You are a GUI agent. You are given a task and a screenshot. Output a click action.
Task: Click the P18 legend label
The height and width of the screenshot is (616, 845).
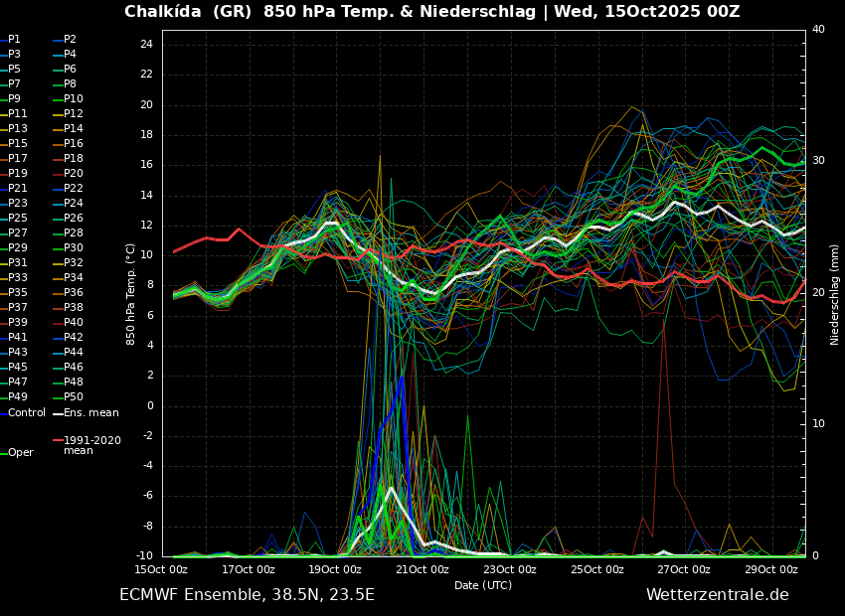pyautogui.click(x=74, y=159)
